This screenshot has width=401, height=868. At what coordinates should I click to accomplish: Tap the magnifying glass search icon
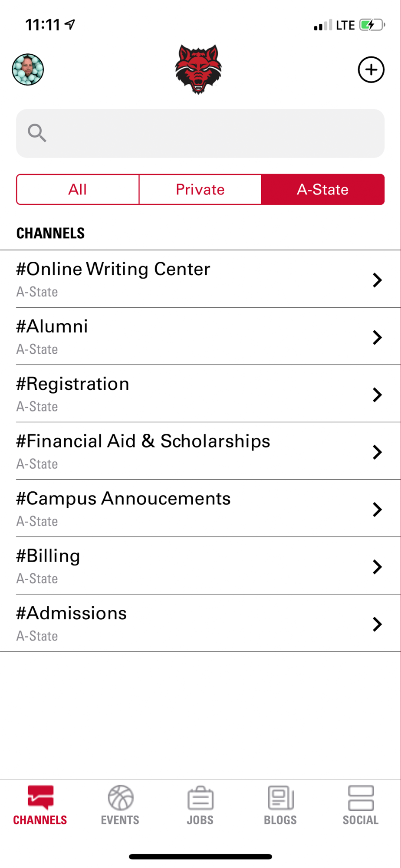point(37,133)
